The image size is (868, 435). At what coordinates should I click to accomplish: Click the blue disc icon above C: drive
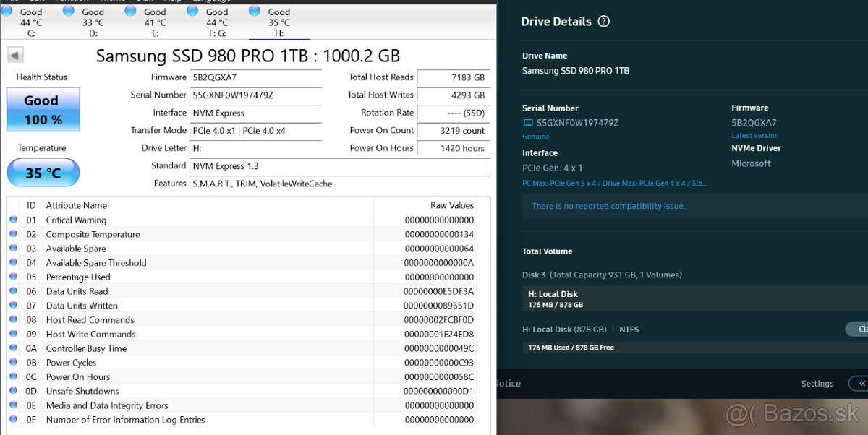pyautogui.click(x=7, y=10)
